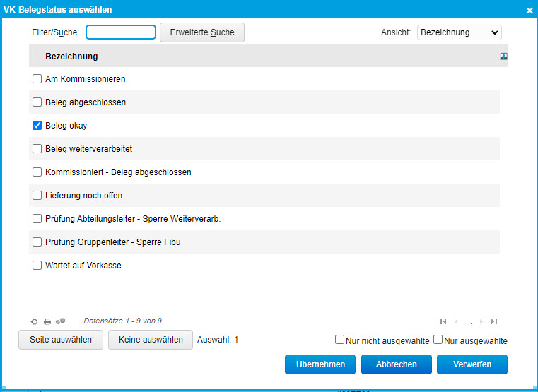Jump to the last page of records
Viewport: 538px width, 392px height.
point(494,321)
